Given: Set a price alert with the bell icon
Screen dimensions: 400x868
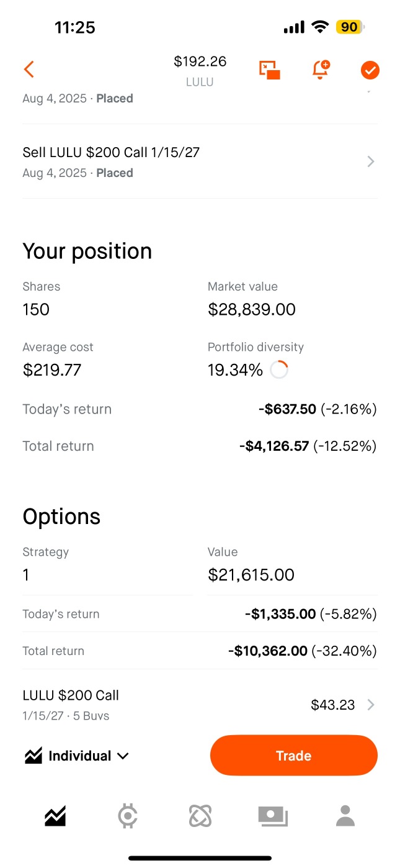Looking at the screenshot, I should [x=321, y=70].
